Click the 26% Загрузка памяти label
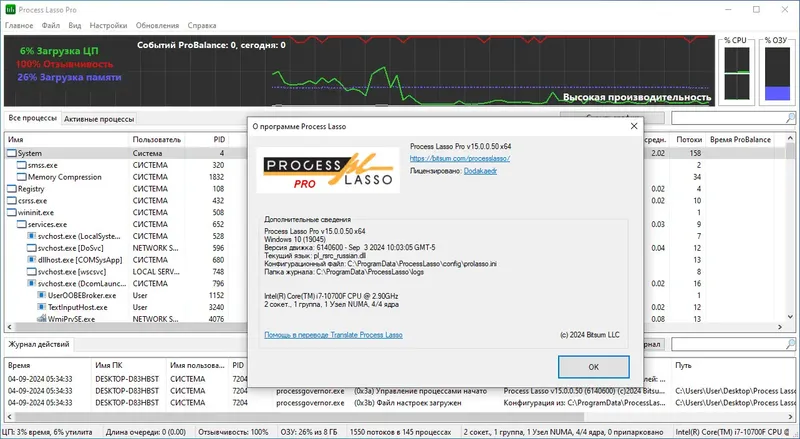The width and height of the screenshot is (800, 439). pyautogui.click(x=69, y=77)
